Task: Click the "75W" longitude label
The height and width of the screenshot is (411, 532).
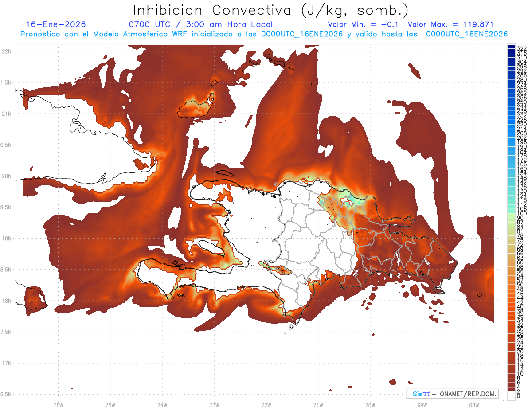Action: click(x=110, y=405)
